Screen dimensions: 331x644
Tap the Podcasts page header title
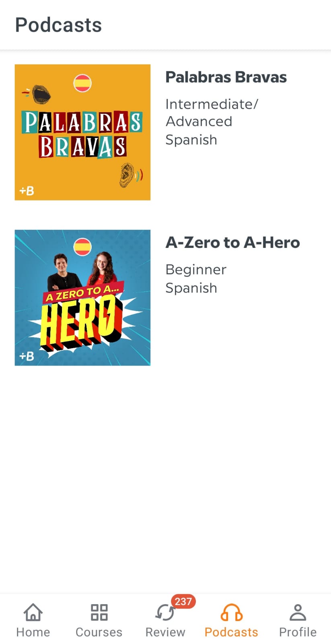click(x=58, y=25)
